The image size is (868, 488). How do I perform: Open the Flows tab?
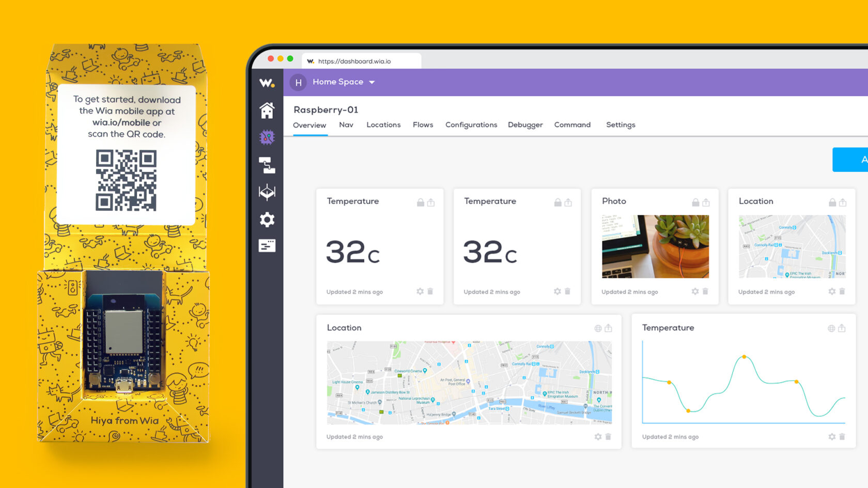[423, 125]
